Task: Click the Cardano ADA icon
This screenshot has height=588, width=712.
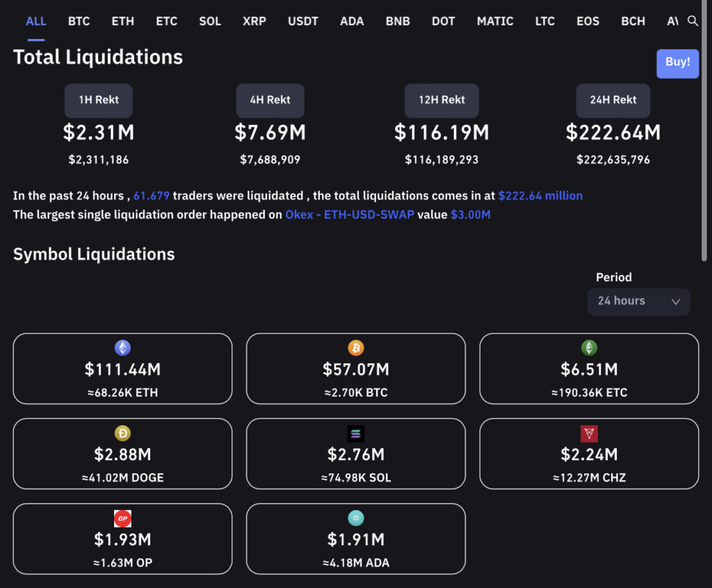Action: (356, 518)
